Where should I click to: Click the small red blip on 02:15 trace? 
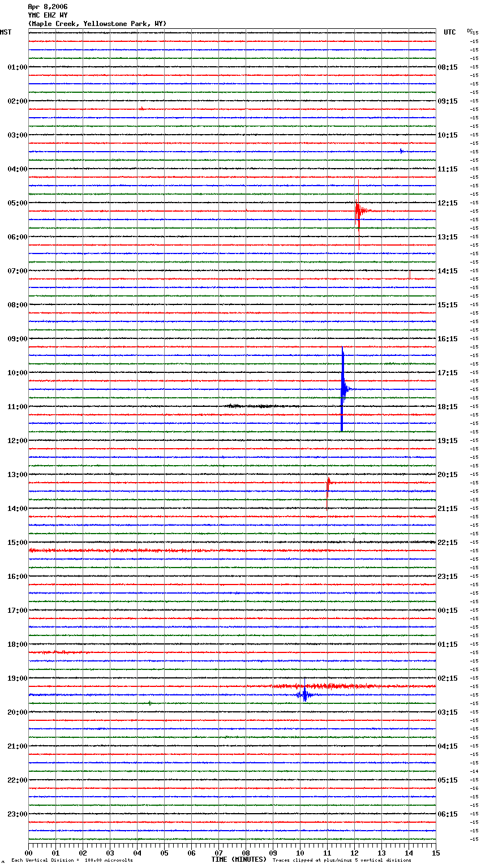pos(141,109)
